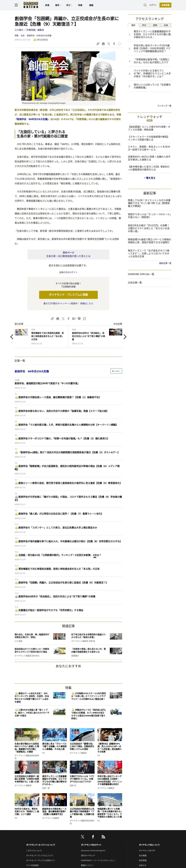Image resolution: width=186 pixels, height=868 pixels.
Task: Expand the 学び dropdown in header
Action: 69,5
